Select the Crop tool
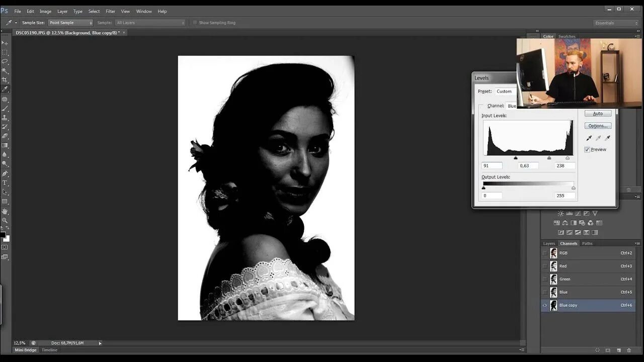 click(x=5, y=80)
